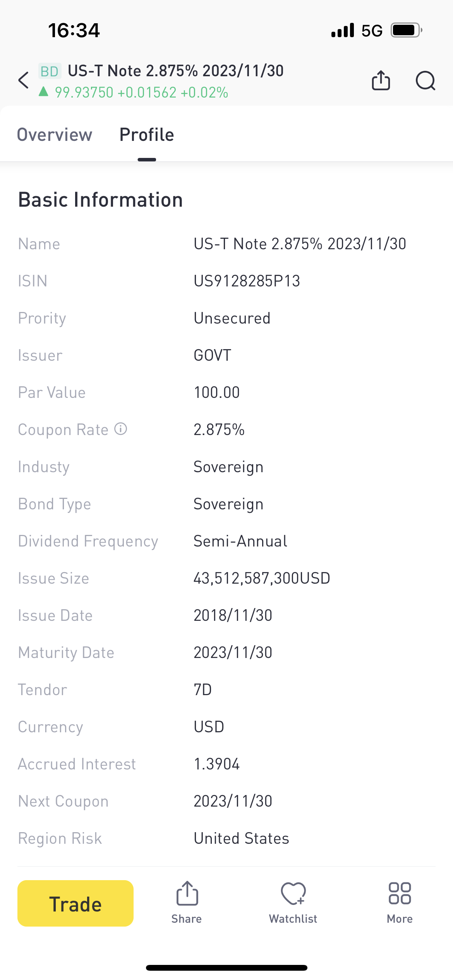Tap the ISIN value US9128285P13
Image resolution: width=453 pixels, height=980 pixels.
247,281
